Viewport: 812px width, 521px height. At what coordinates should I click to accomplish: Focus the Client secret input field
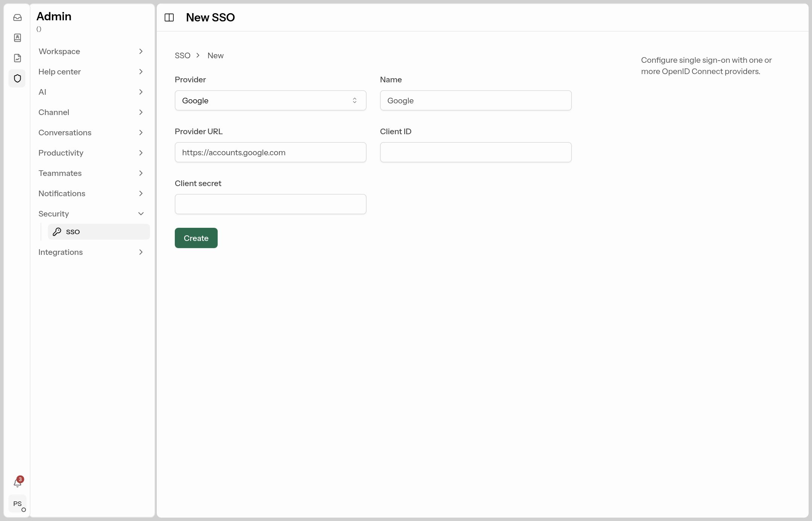click(x=271, y=204)
